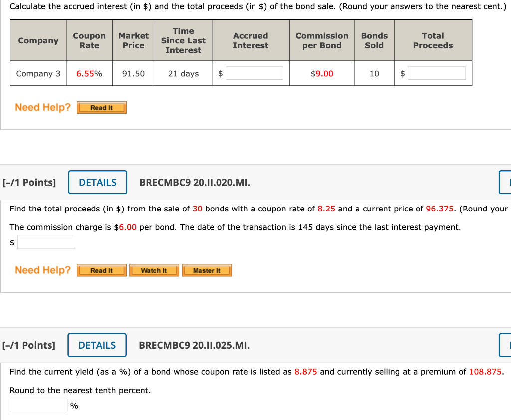Click the 91.50 market price cell

tap(133, 73)
